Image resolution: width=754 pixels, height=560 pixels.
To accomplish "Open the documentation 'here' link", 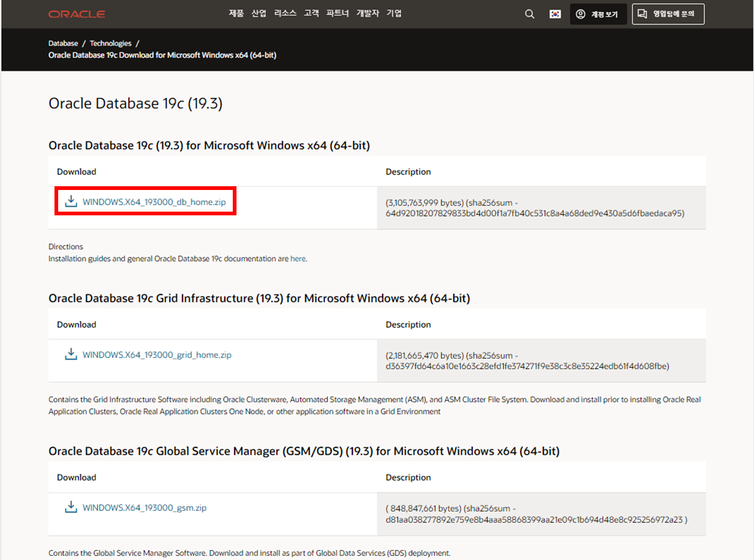I will point(298,259).
